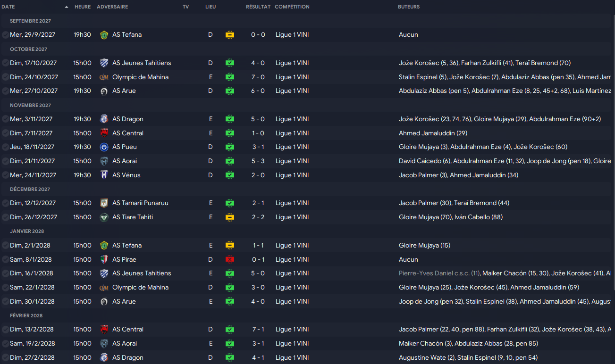
Task: Click the AS Tamarii Punaruu club logo
Action: click(x=104, y=203)
